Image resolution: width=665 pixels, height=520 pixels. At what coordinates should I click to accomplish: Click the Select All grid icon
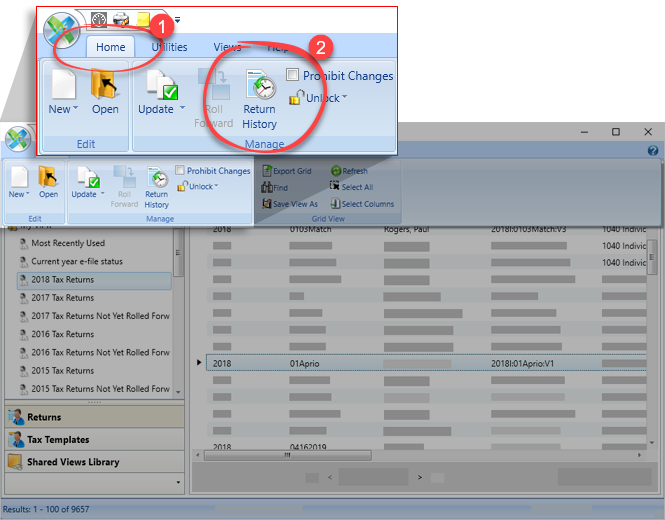[x=336, y=187]
